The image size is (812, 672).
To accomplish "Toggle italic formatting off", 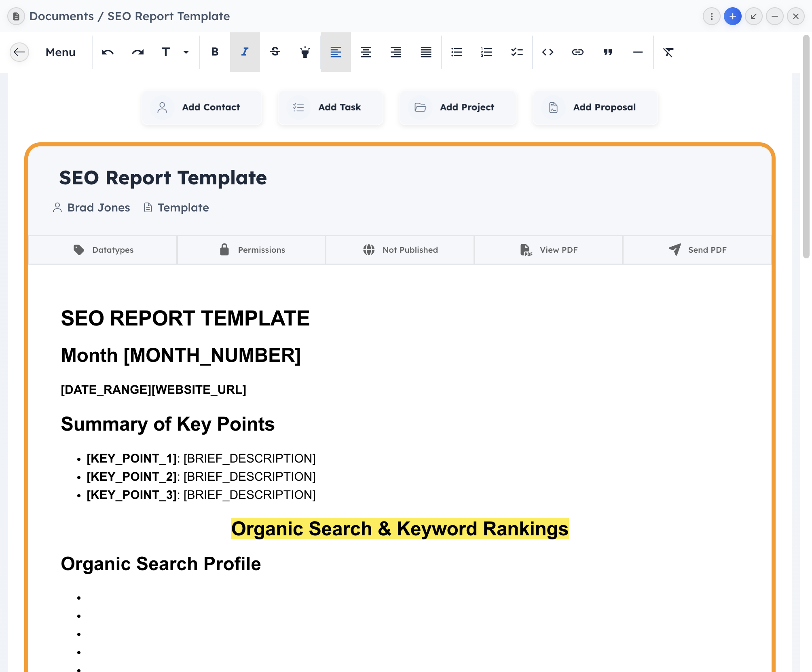I will coord(245,52).
